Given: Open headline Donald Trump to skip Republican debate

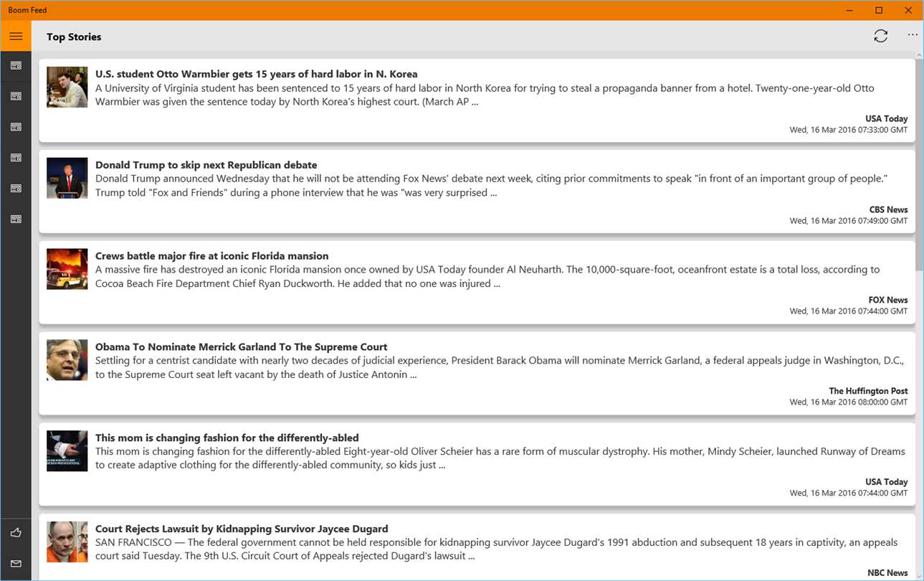Looking at the screenshot, I should 206,165.
